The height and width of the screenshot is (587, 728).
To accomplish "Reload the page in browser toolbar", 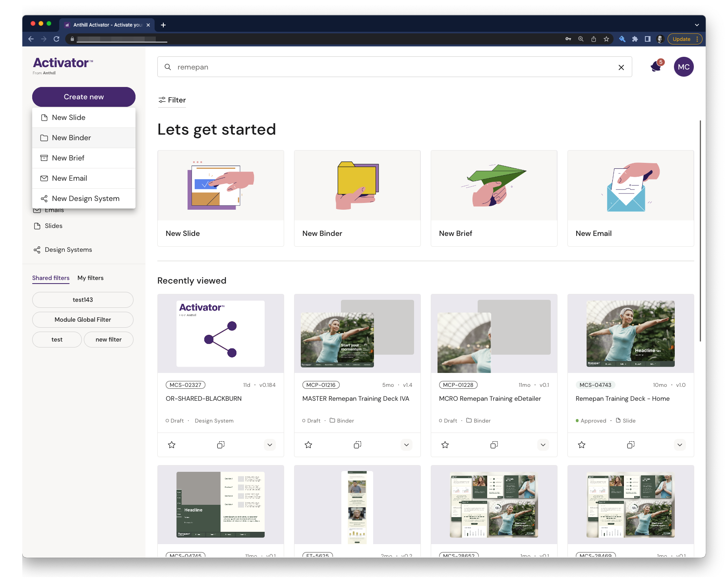I will 56,39.
